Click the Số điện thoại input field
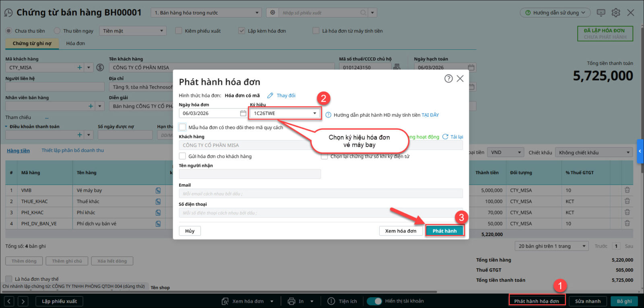The width and height of the screenshot is (644, 308). click(x=321, y=213)
